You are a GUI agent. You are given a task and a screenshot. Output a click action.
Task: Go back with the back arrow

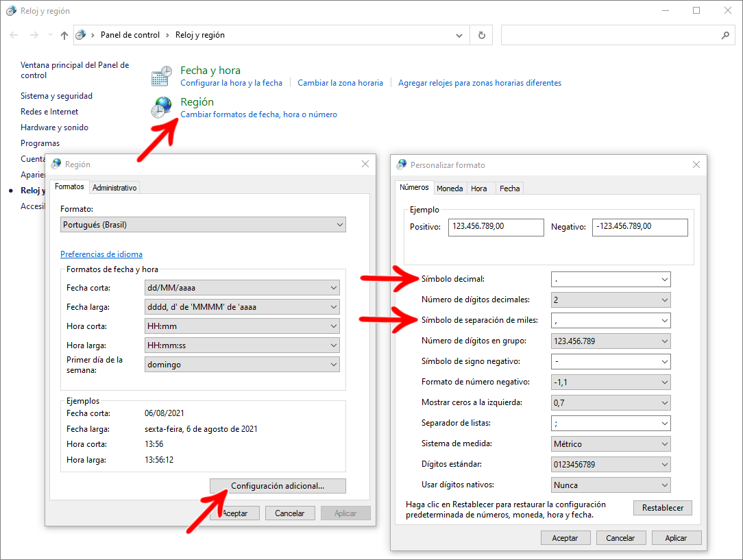point(14,35)
